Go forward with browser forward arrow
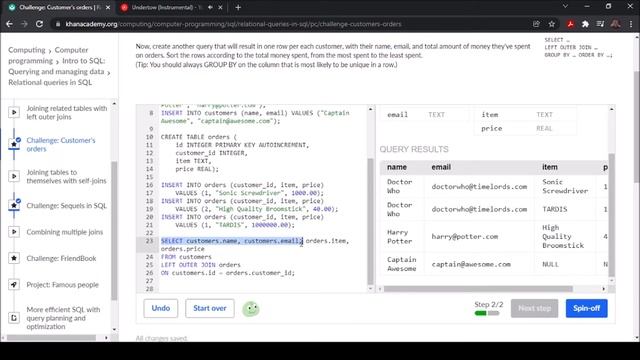 [24, 24]
